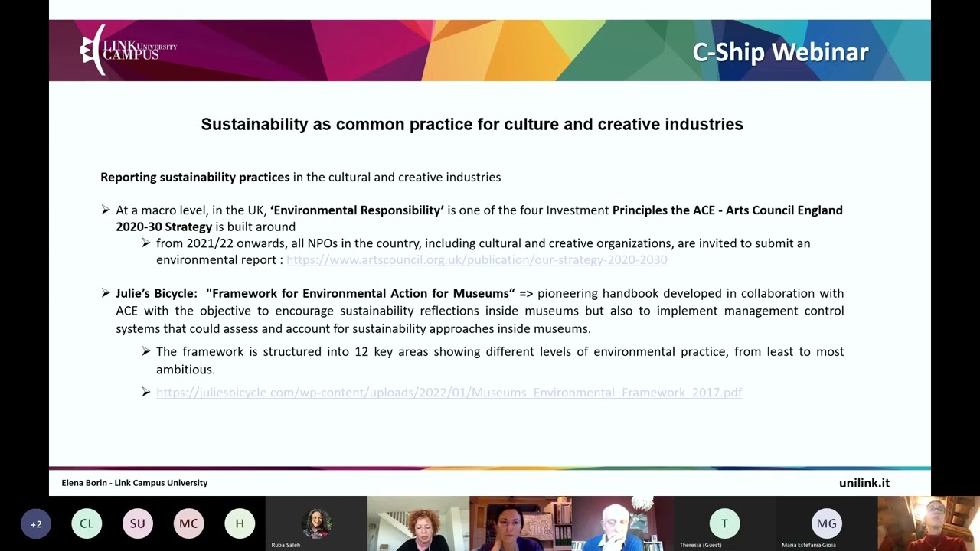Click the '12 key areas' framework sentence
This screenshot has height=551, width=980.
tap(500, 360)
